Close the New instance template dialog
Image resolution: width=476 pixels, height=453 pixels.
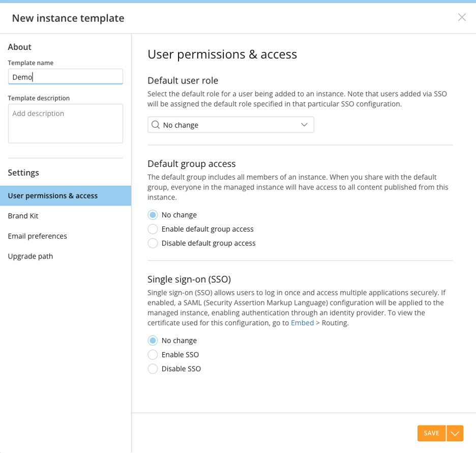462,17
